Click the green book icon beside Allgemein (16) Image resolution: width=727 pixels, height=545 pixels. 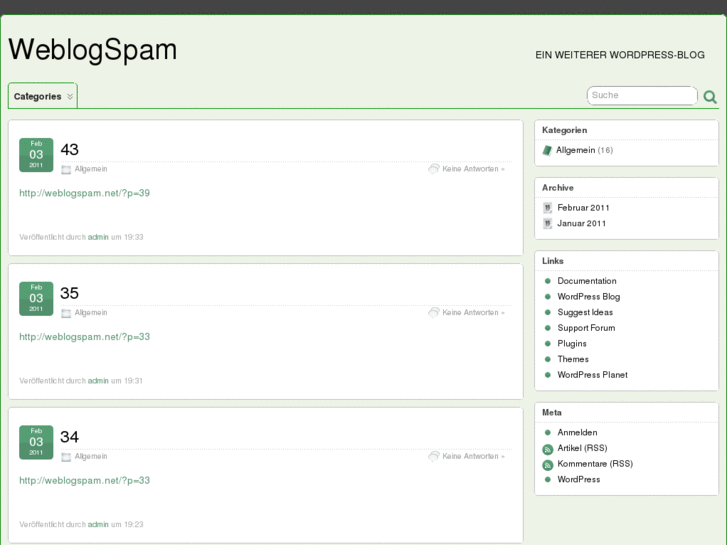tap(547, 150)
